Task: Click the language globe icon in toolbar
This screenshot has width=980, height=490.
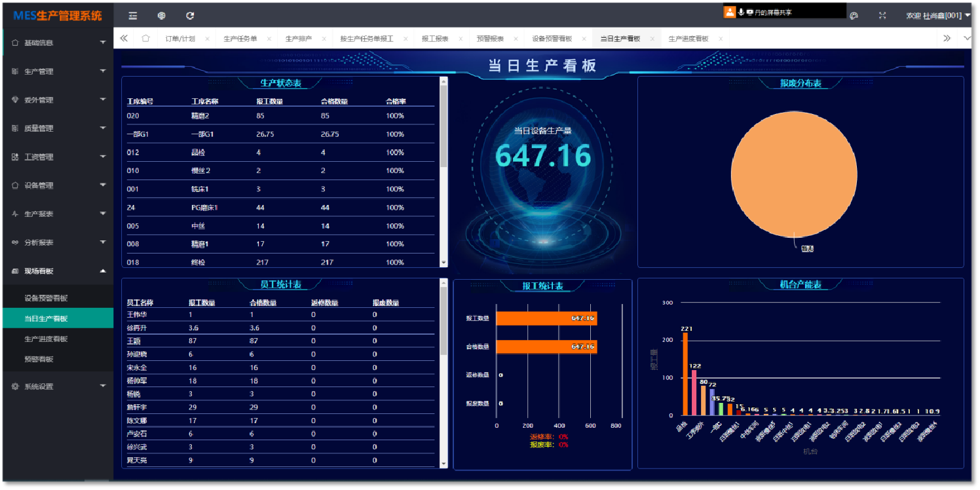Action: (161, 14)
